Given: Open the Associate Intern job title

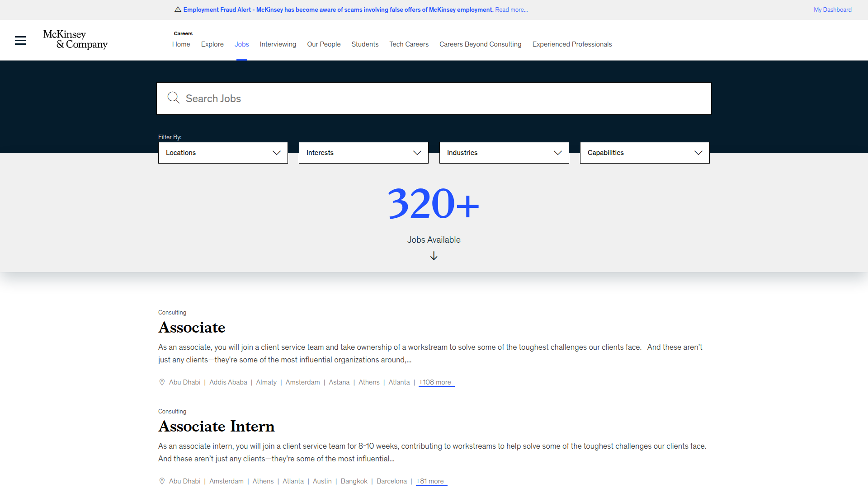Looking at the screenshot, I should (217, 426).
